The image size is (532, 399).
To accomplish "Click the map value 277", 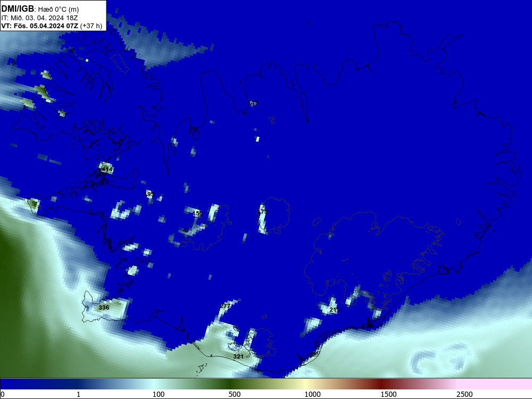I will pos(225,306).
